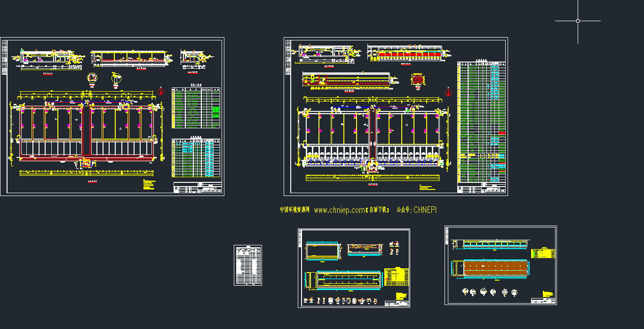Image resolution: width=644 pixels, height=329 pixels.
Task: Click the elevation view atop bottom-right sheet
Action: [x=490, y=244]
